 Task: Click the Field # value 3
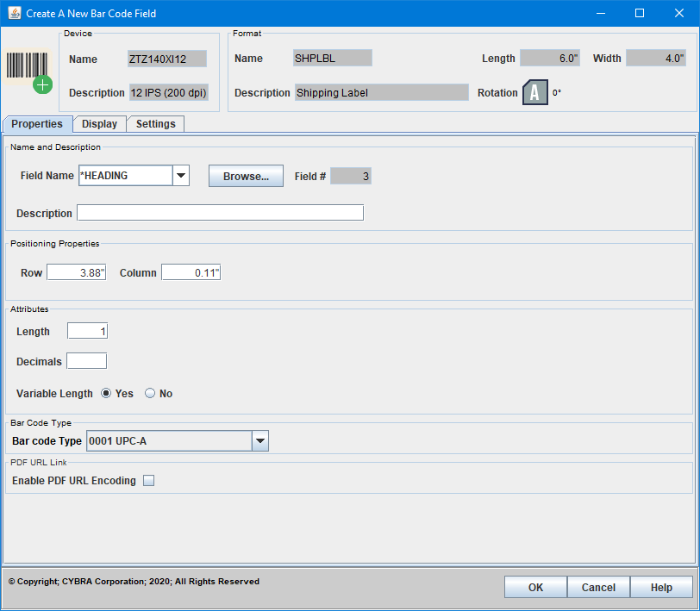coord(351,176)
